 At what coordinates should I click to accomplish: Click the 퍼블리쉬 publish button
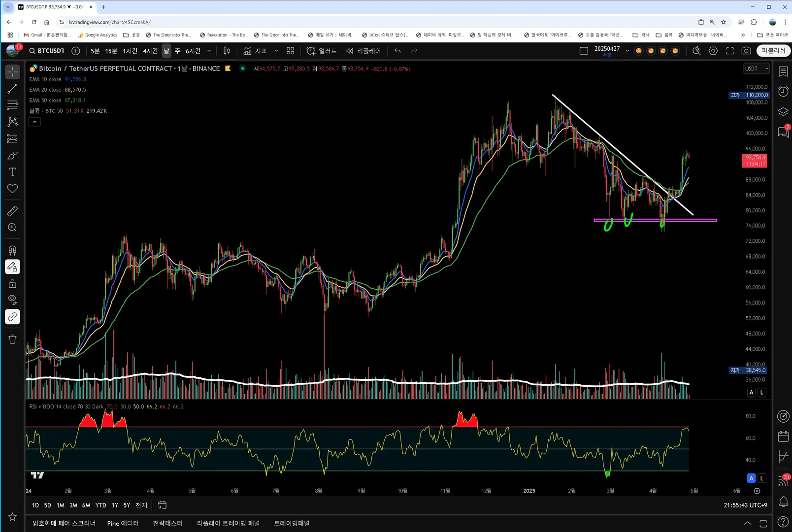773,51
